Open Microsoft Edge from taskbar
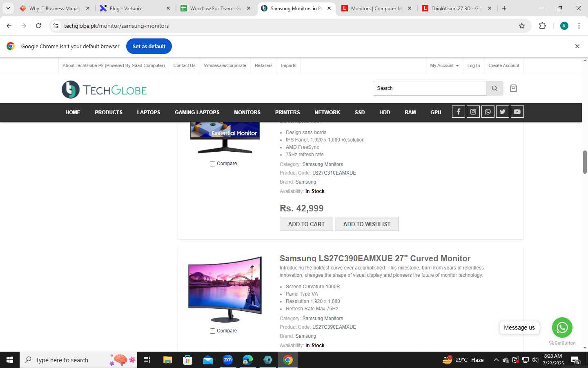The image size is (588, 368). [248, 360]
